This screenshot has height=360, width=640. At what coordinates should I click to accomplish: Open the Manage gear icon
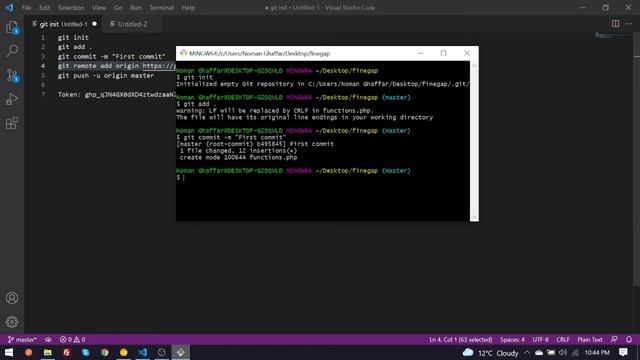click(12, 322)
